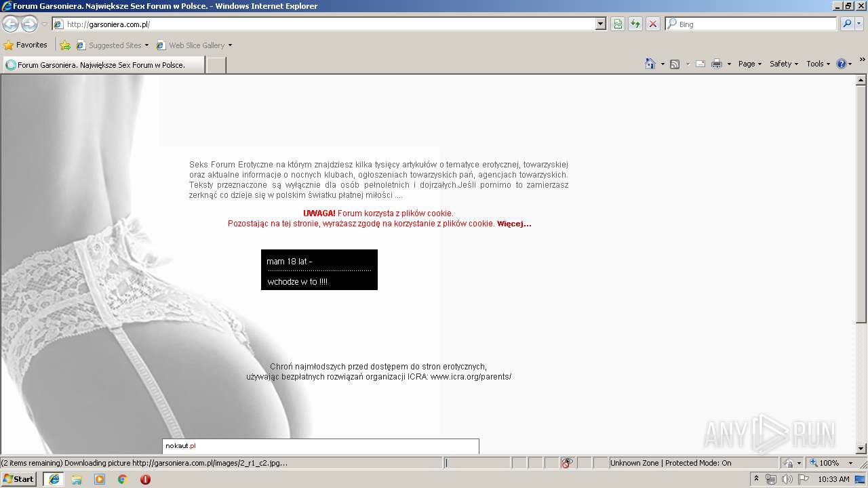
Task: Open Windows Explorer from taskbar
Action: [77, 479]
